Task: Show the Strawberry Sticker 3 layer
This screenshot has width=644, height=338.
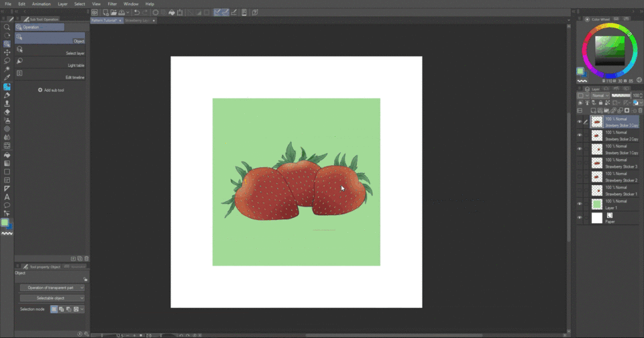Action: pyautogui.click(x=580, y=163)
